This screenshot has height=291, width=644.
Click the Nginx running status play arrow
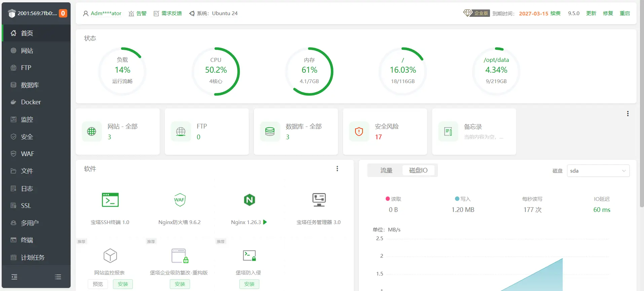pyautogui.click(x=265, y=222)
